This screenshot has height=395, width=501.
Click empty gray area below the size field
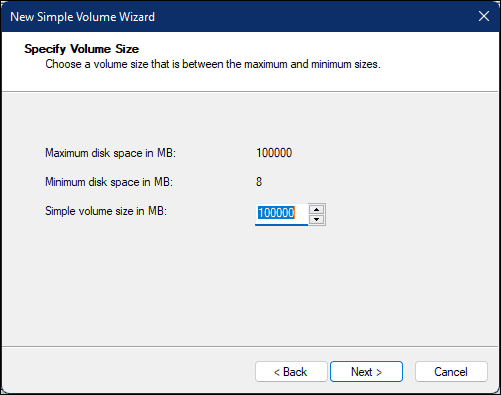(250, 283)
